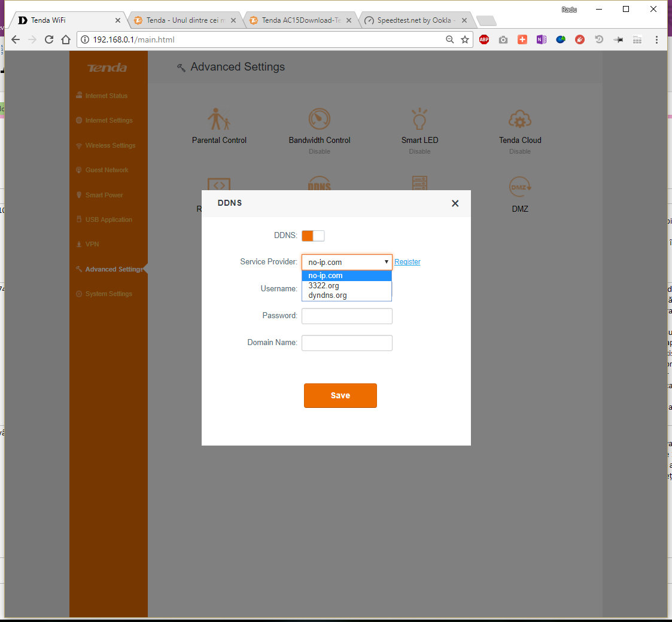Viewport: 672px width, 622px height.
Task: Click the address bar URL
Action: point(133,39)
